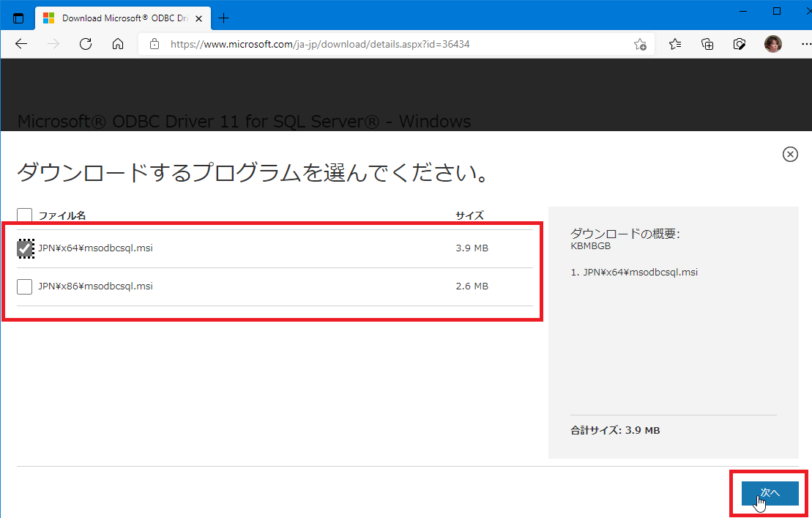Close the download selection dialog
Viewport: 812px width, 518px height.
coord(790,154)
